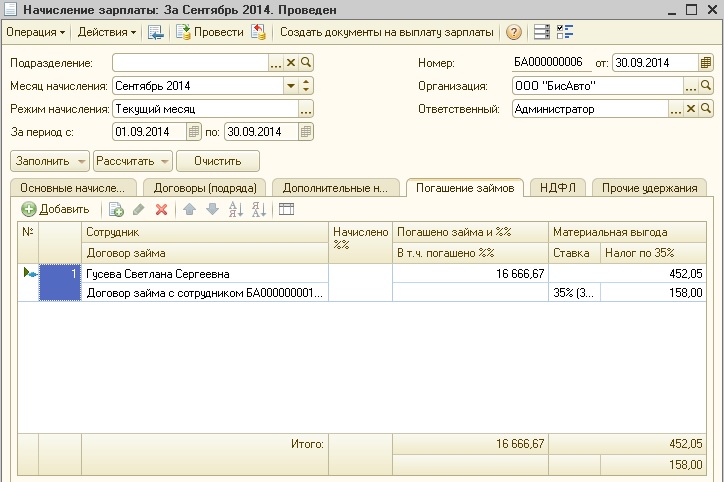724x482 pixels.
Task: Click the Добавить button label
Action: tap(64, 209)
